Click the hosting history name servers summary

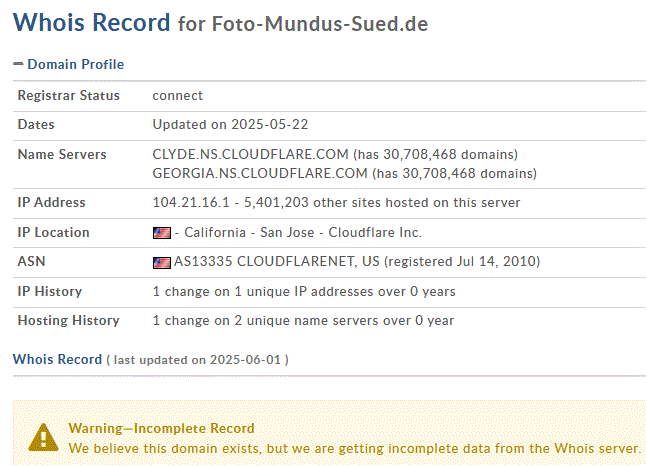(303, 321)
